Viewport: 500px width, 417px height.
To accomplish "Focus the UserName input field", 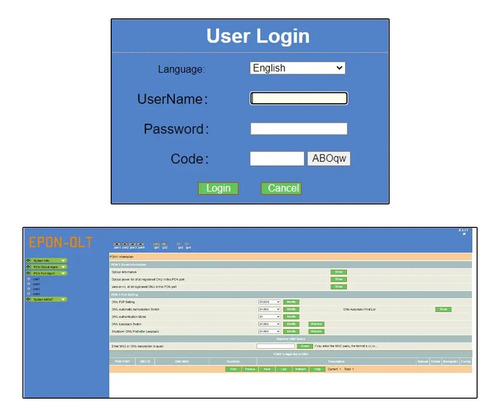I will pos(299,98).
